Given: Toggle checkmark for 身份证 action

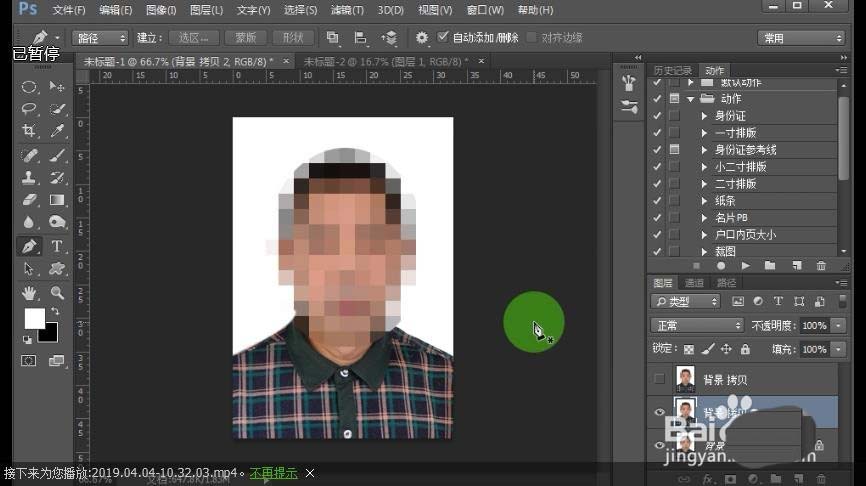Looking at the screenshot, I should point(657,116).
